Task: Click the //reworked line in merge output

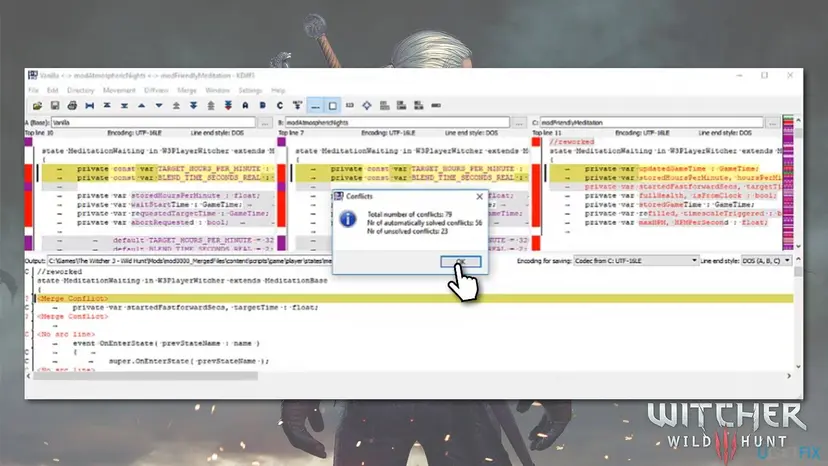Action: pos(59,272)
